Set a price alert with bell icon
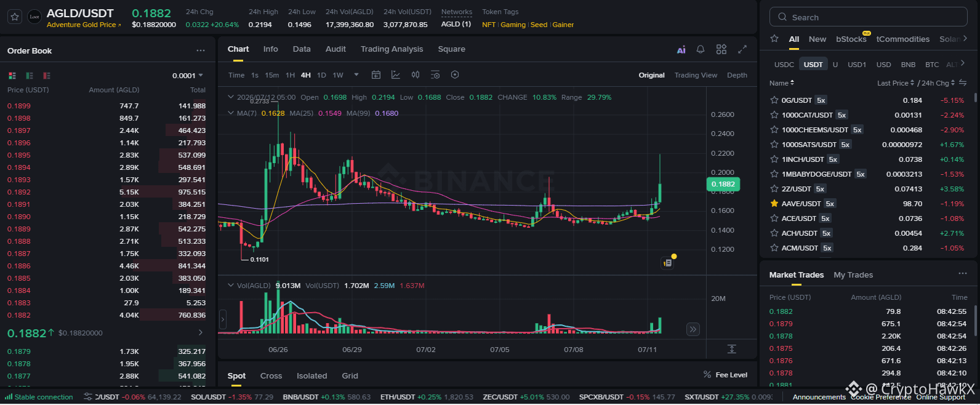 tap(701, 49)
